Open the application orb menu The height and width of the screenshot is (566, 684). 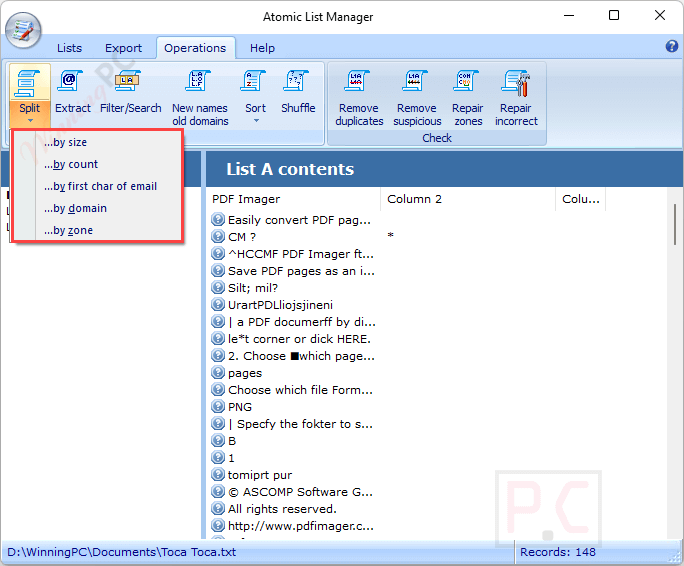pos(23,31)
